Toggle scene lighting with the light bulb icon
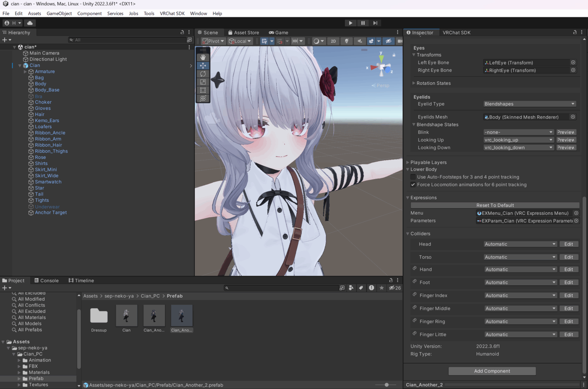The width and height of the screenshot is (588, 389). pos(346,41)
